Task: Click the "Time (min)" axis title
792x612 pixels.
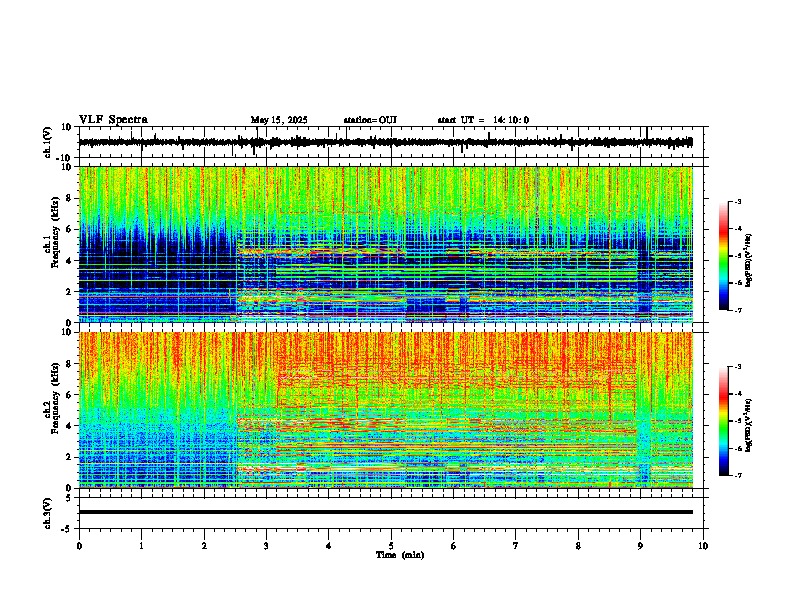Action: (x=400, y=555)
